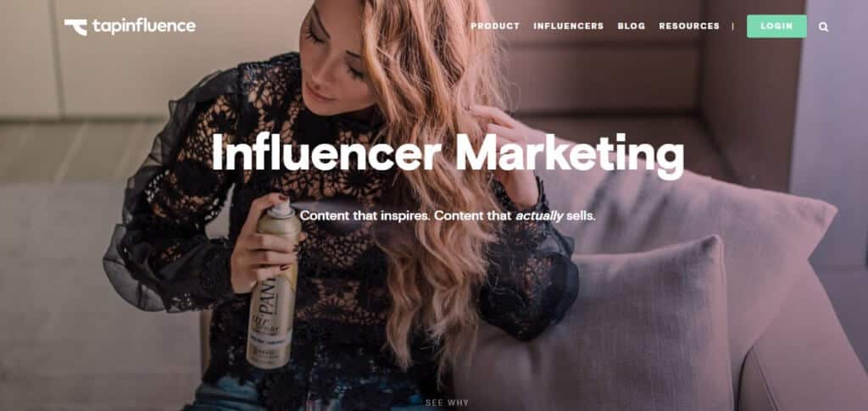Viewport: 868px width, 411px height.
Task: Go to the Blog page
Action: 631,26
